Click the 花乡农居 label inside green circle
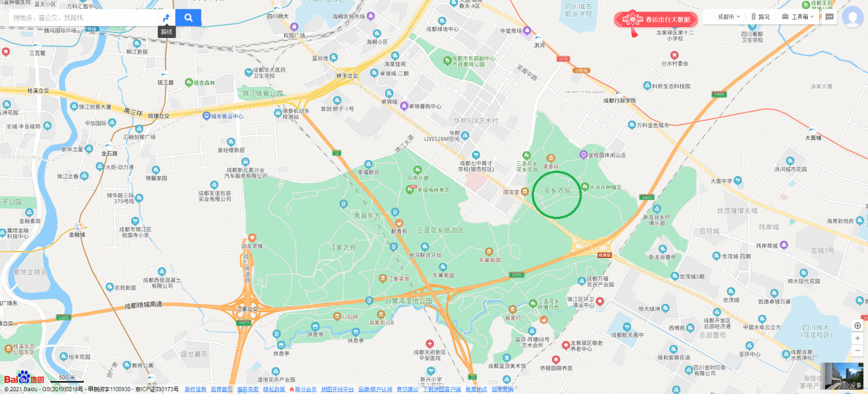The height and width of the screenshot is (394, 868). click(x=557, y=191)
